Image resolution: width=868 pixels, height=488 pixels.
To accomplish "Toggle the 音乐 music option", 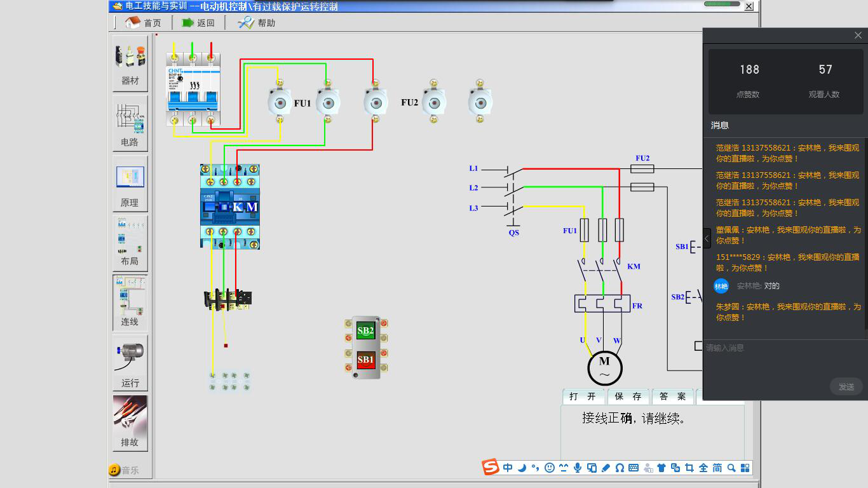I will [x=123, y=470].
